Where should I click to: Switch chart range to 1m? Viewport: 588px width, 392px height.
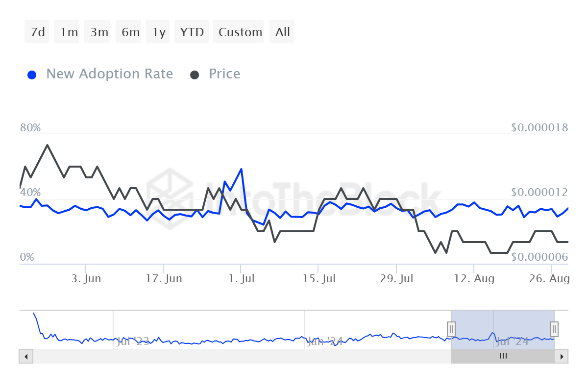(x=69, y=32)
